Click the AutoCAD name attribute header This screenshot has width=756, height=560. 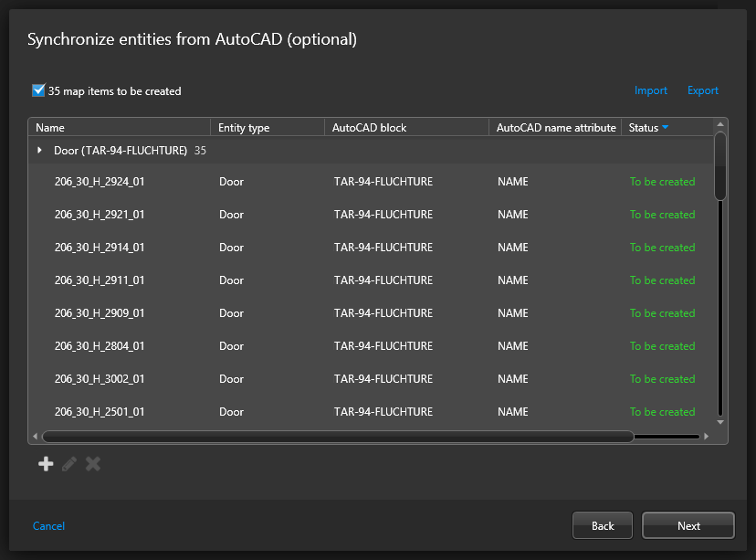[x=555, y=128]
